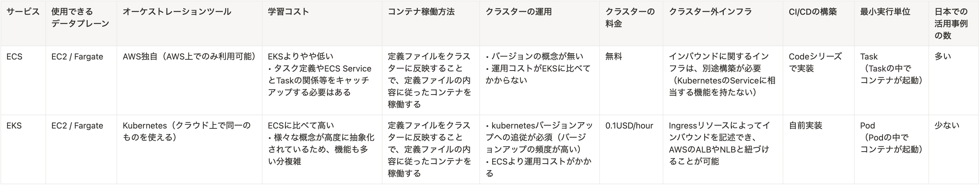Click the CI/CDの構築 column header

[818, 23]
